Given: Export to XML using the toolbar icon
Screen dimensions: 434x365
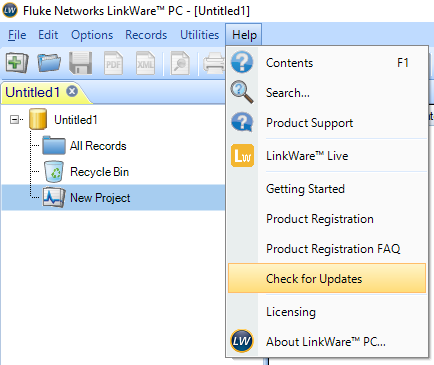Looking at the screenshot, I should [146, 63].
